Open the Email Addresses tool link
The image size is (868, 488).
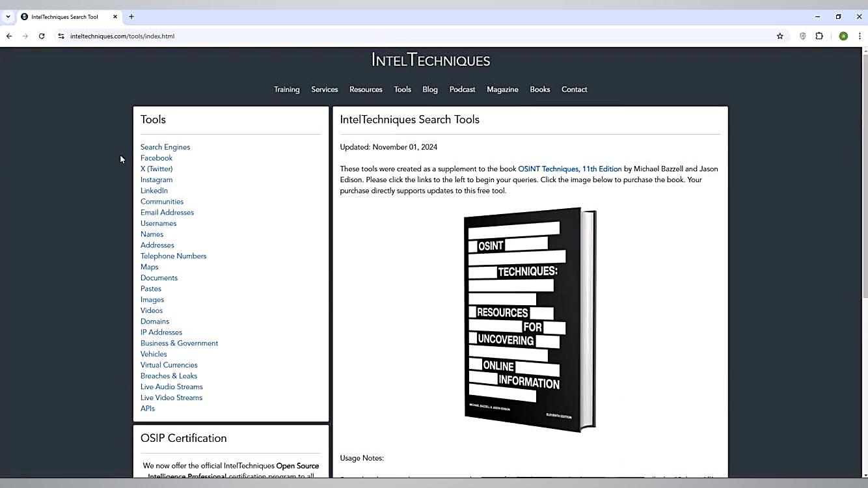167,212
